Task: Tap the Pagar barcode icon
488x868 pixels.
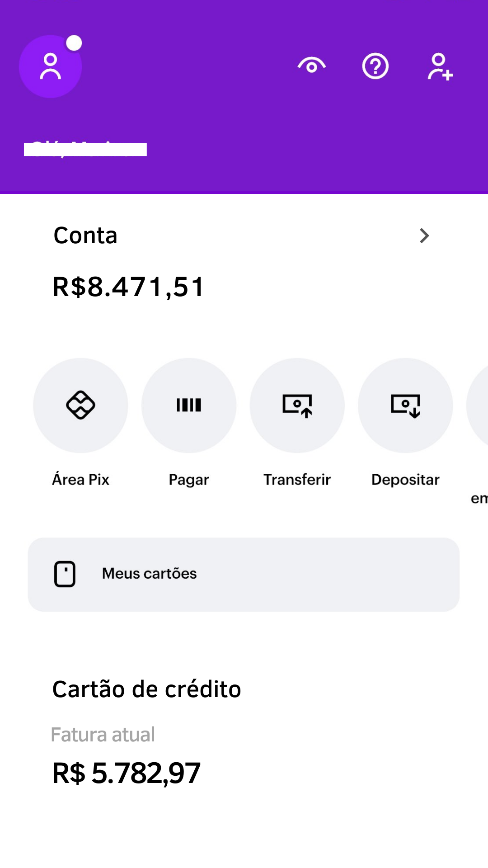Action: [189, 405]
